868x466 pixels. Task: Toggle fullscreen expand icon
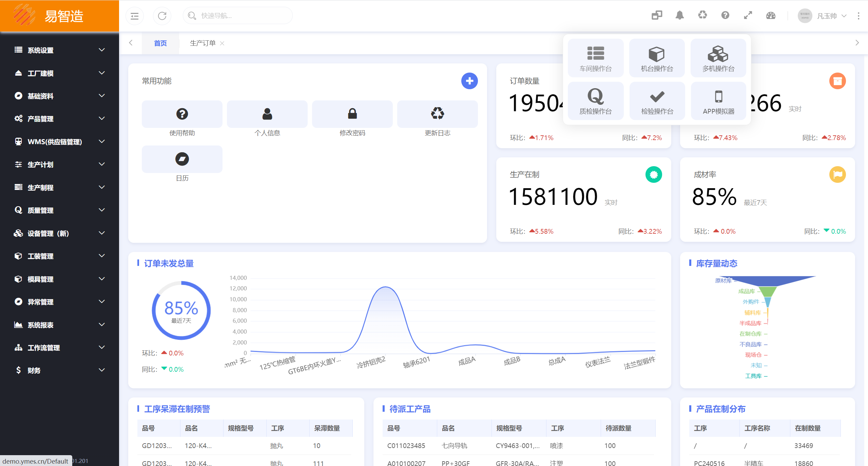point(748,15)
